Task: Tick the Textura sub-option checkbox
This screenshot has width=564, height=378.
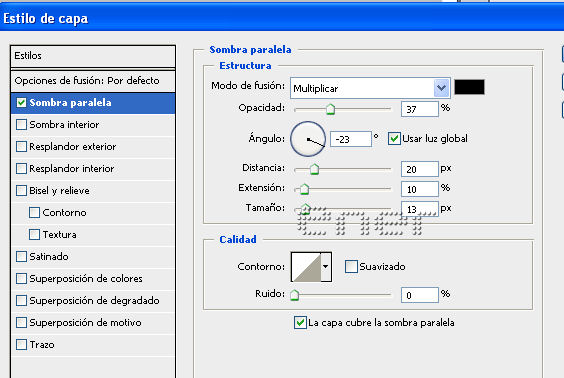Action: 34,234
